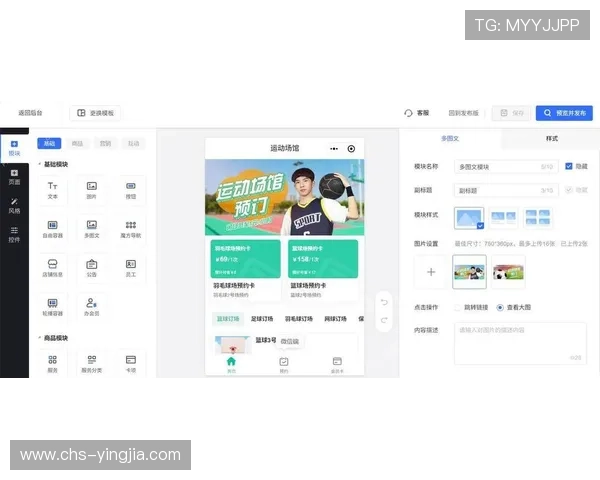
Task: Add the 轮播容器 carousel container module
Action: [53, 307]
